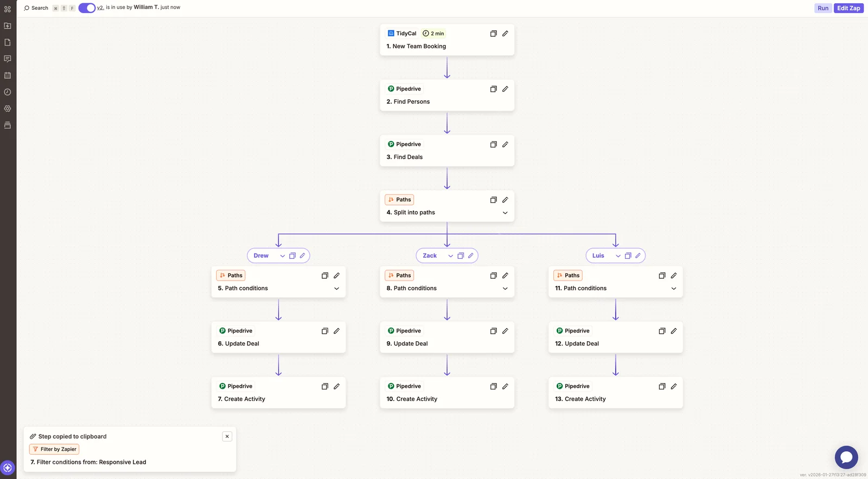Collapse step 4 Split into paths chevron
Screen dimensions: 868x479
[505, 213]
